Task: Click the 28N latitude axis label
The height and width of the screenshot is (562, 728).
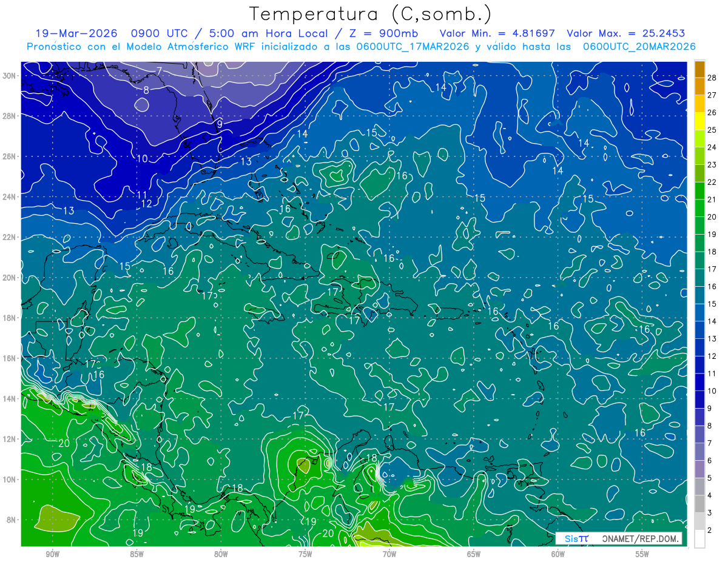Action: (x=10, y=116)
